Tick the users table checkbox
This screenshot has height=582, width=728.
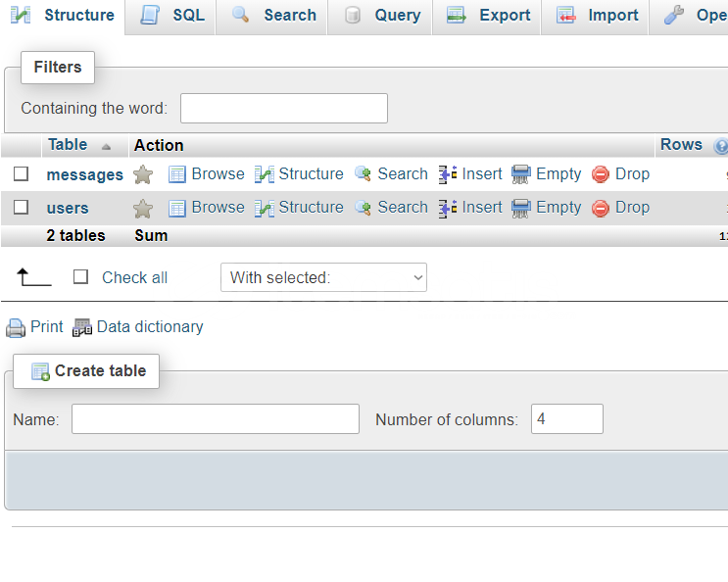(x=21, y=207)
